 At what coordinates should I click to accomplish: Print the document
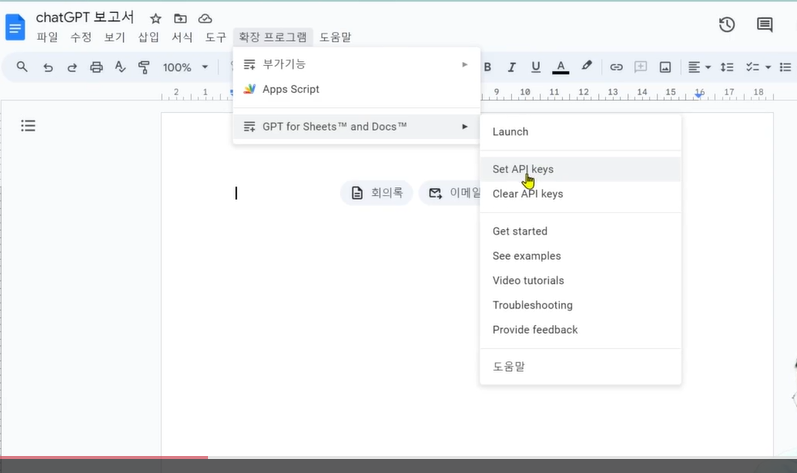(x=96, y=67)
